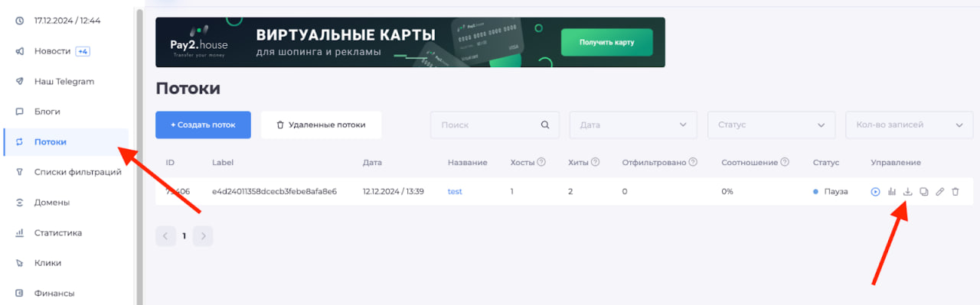Click the search magnifier icon

(545, 125)
